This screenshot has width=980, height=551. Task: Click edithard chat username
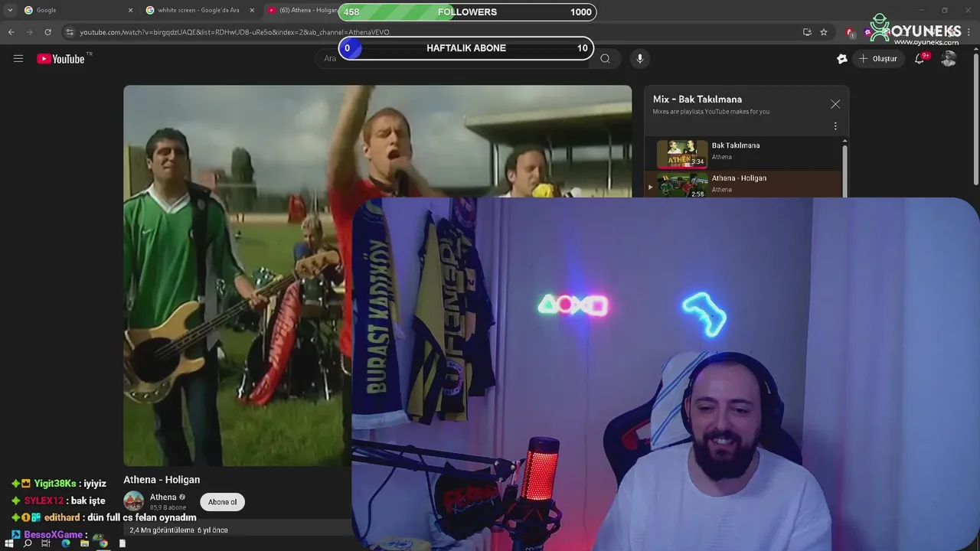62,517
